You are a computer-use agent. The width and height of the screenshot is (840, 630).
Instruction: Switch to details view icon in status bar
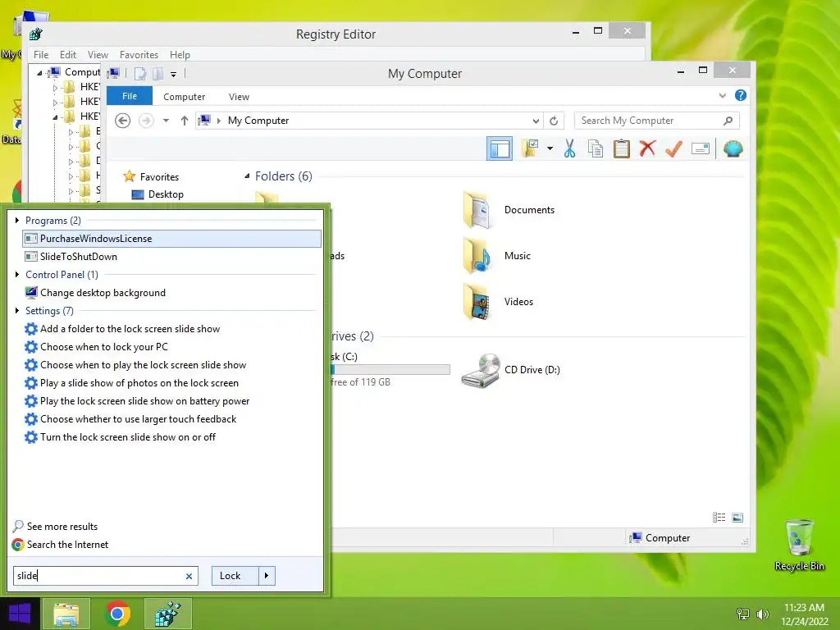[719, 518]
